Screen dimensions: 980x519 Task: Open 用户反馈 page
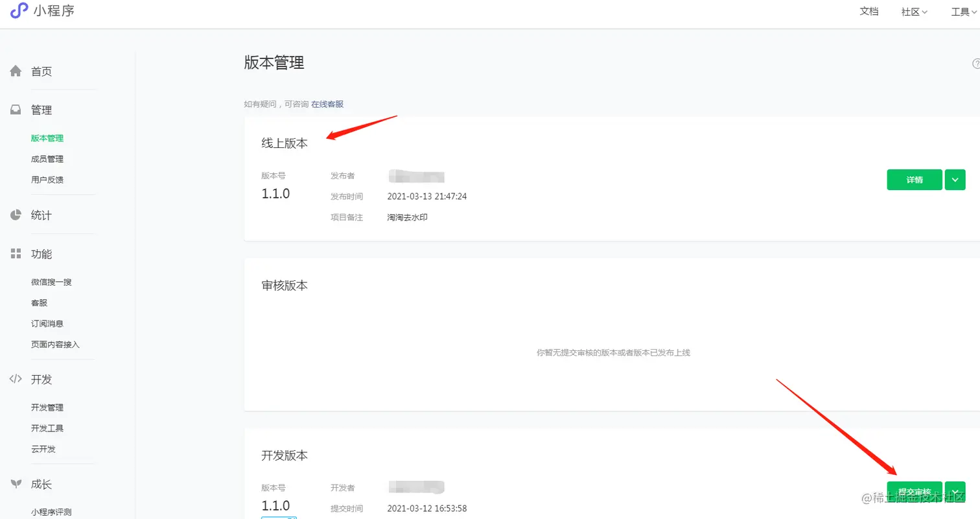pyautogui.click(x=47, y=180)
